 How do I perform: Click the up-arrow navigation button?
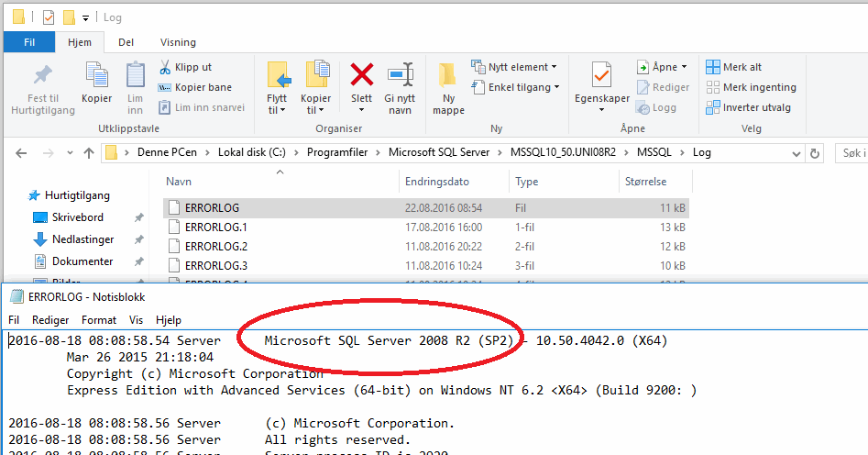[88, 152]
